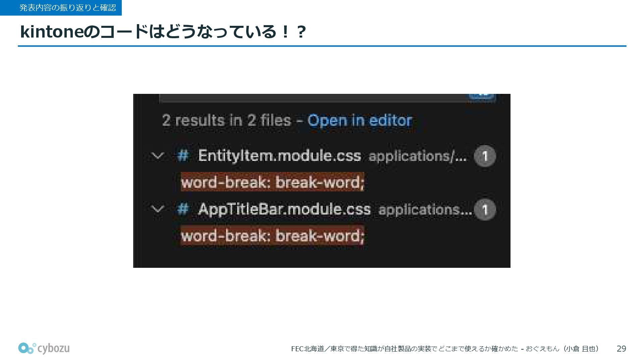Image resolution: width=644 pixels, height=362 pixels.
Task: Click the search input field above results
Action: point(312,98)
